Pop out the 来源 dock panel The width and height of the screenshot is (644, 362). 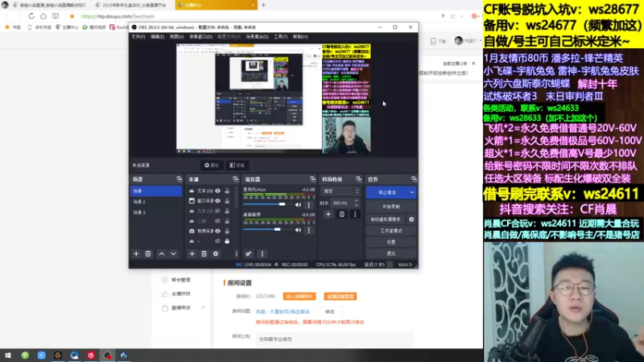click(235, 179)
